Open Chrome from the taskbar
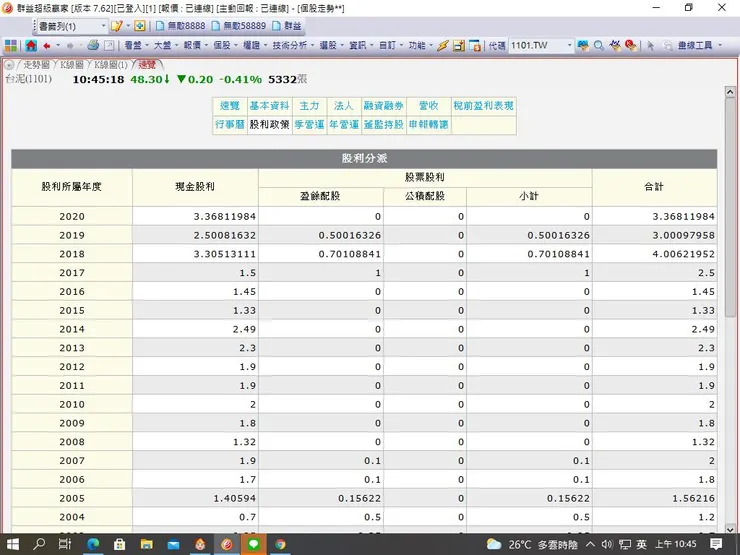 [x=280, y=544]
